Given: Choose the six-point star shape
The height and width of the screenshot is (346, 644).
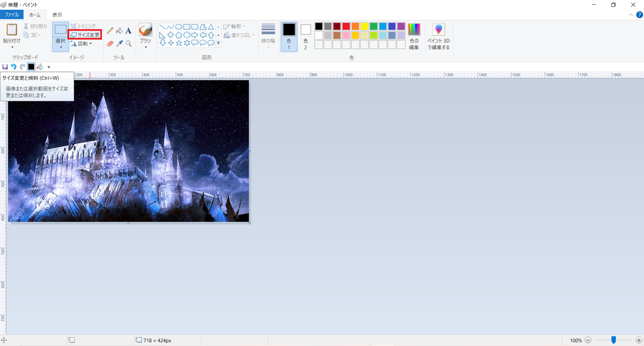Looking at the screenshot, I should point(187,43).
